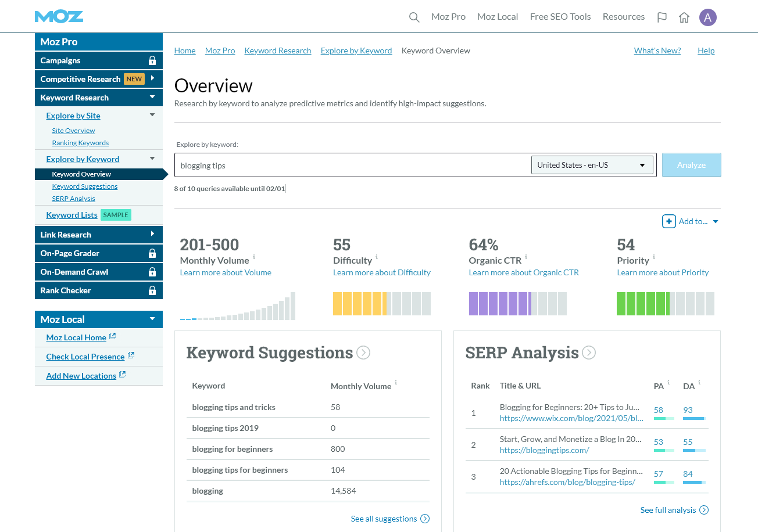Open notifications via the flag icon
The width and height of the screenshot is (758, 532).
(662, 17)
